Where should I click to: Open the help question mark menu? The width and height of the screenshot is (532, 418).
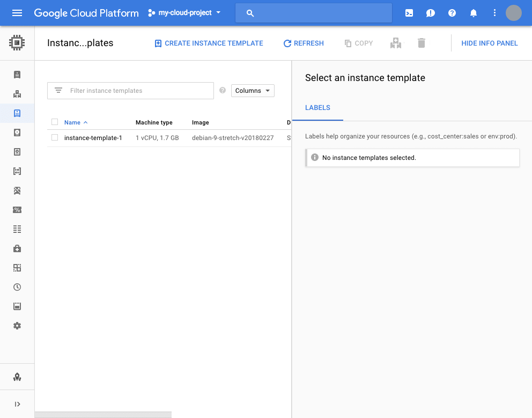coord(452,13)
